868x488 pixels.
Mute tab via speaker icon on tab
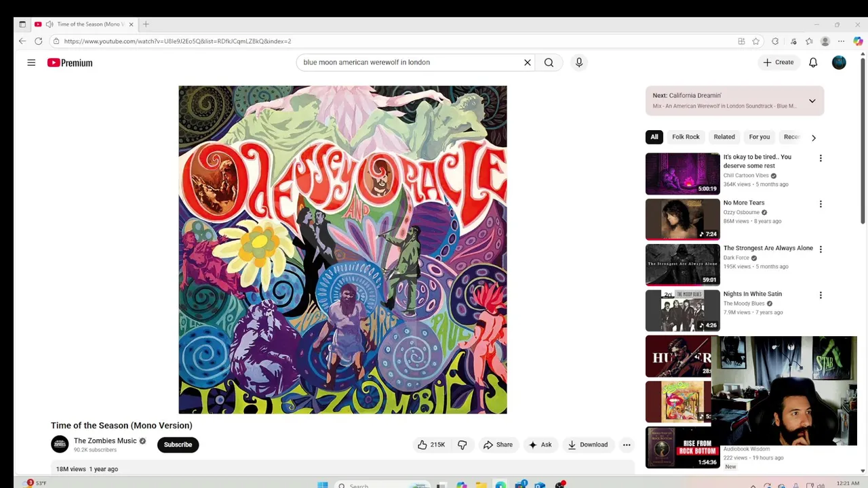(x=50, y=24)
